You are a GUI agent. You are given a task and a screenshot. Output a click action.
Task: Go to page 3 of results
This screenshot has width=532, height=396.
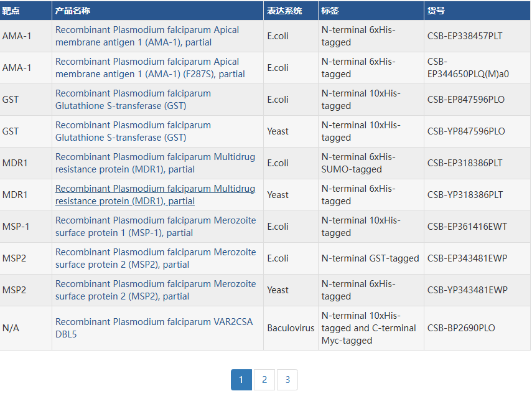click(287, 380)
